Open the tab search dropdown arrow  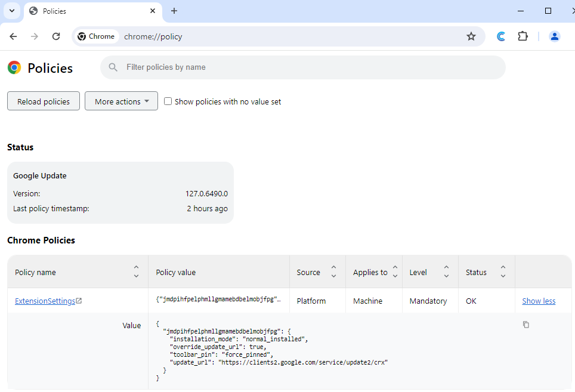12,11
